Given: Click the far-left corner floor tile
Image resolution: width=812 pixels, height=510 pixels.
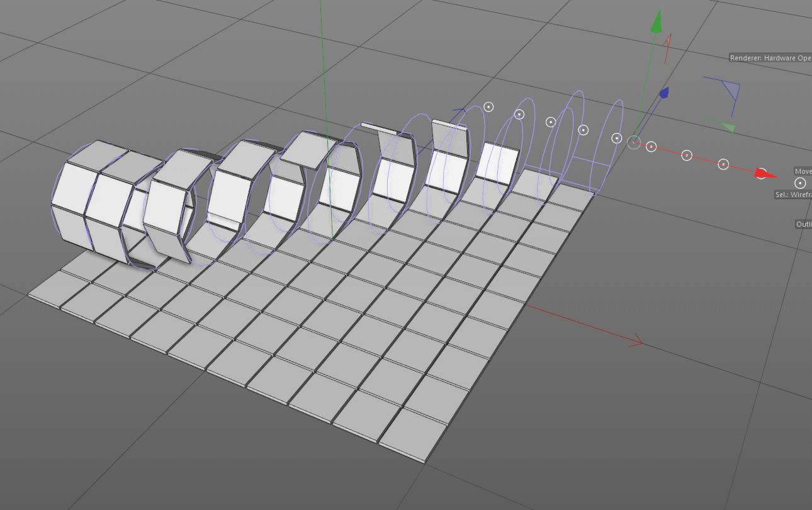Looking at the screenshot, I should coord(46,291).
